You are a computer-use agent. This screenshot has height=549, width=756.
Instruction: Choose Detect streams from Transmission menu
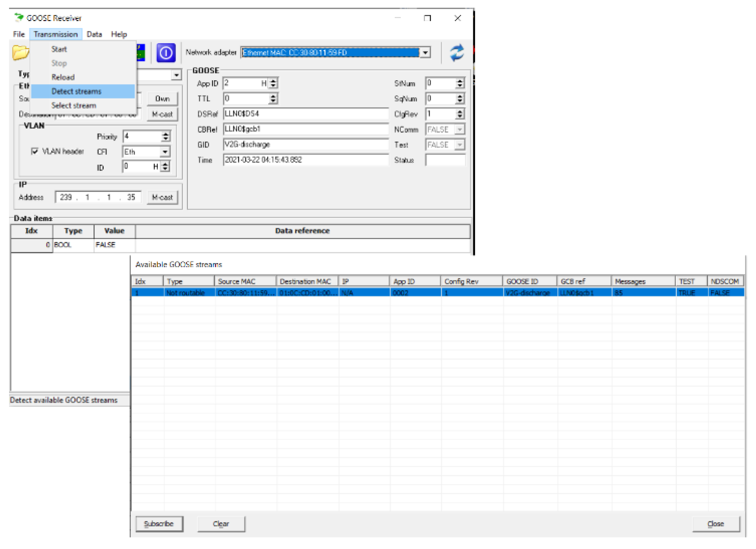point(76,91)
